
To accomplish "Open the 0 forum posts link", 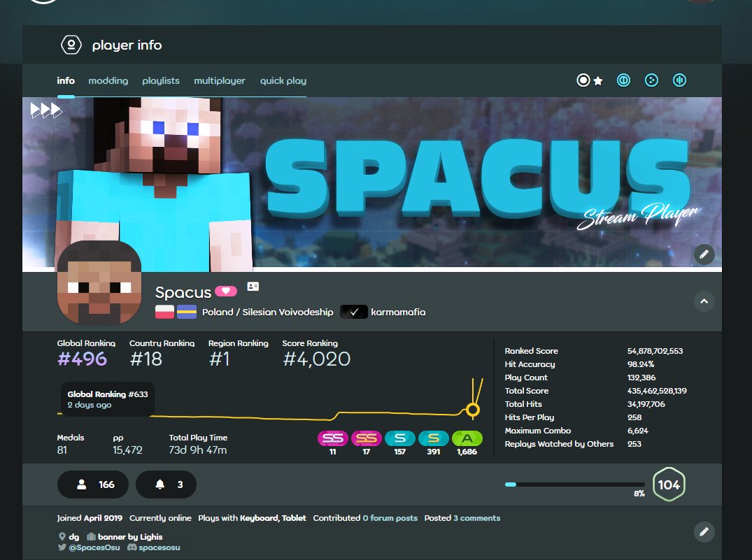I will pos(390,518).
